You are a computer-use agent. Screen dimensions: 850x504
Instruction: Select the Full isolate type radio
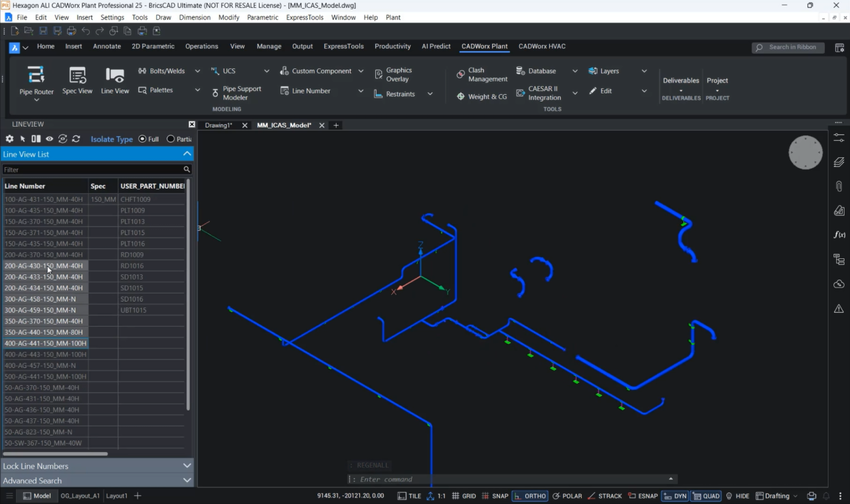[142, 139]
